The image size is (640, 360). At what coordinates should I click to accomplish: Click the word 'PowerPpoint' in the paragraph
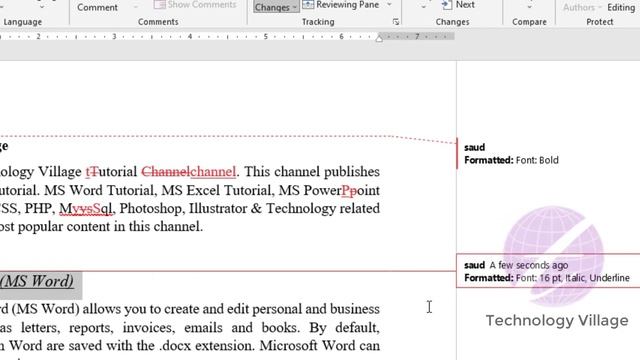(341, 191)
